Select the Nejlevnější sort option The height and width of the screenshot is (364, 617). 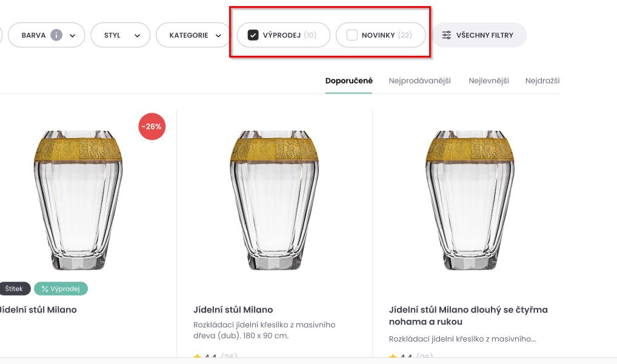pos(489,80)
